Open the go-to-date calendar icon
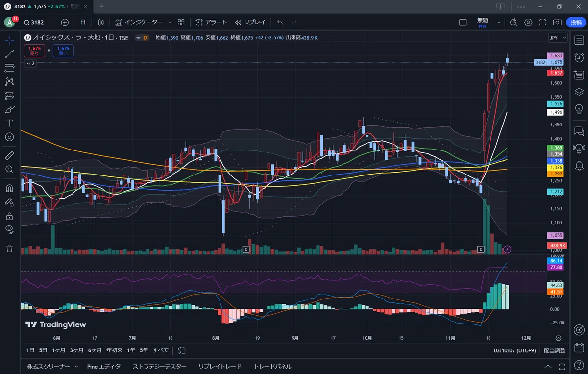 (182, 350)
